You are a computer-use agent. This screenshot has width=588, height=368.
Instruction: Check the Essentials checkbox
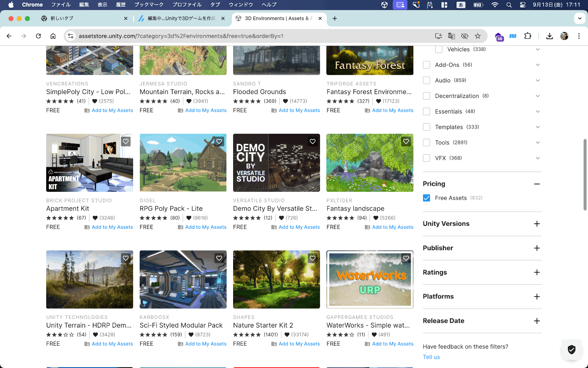[427, 111]
